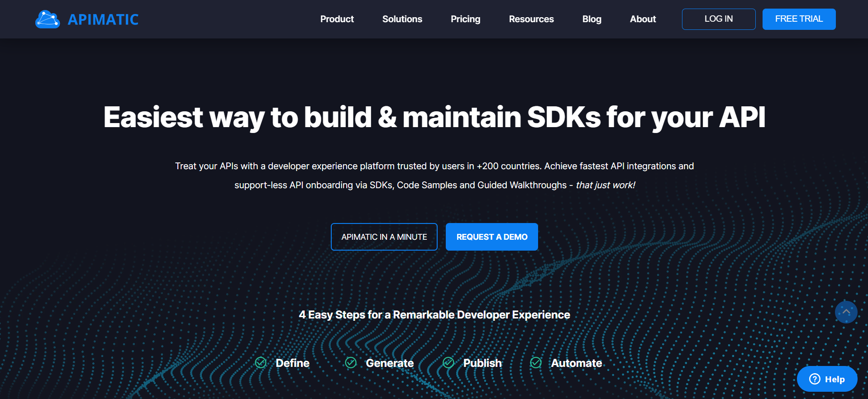The width and height of the screenshot is (868, 399).
Task: Go to the Pricing page
Action: [465, 19]
